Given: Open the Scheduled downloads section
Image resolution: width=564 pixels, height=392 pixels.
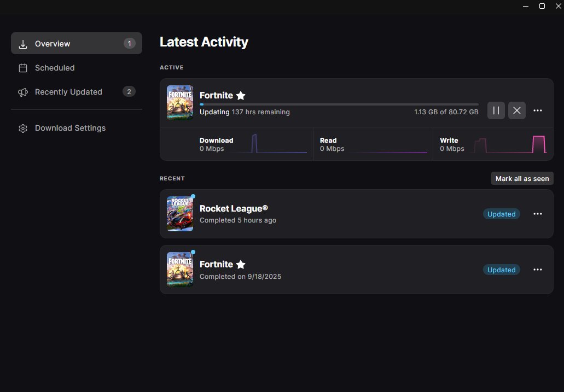Looking at the screenshot, I should point(76,68).
